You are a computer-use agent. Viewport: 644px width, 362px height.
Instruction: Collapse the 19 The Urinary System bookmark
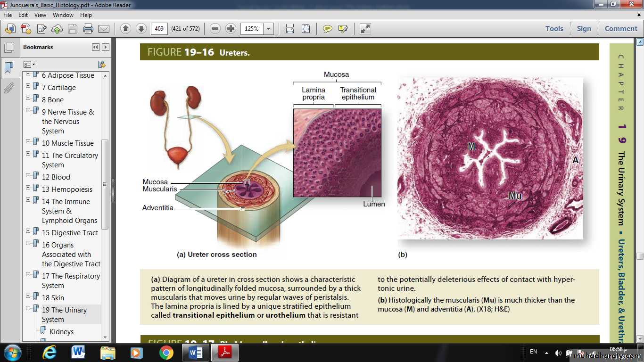(x=28, y=308)
